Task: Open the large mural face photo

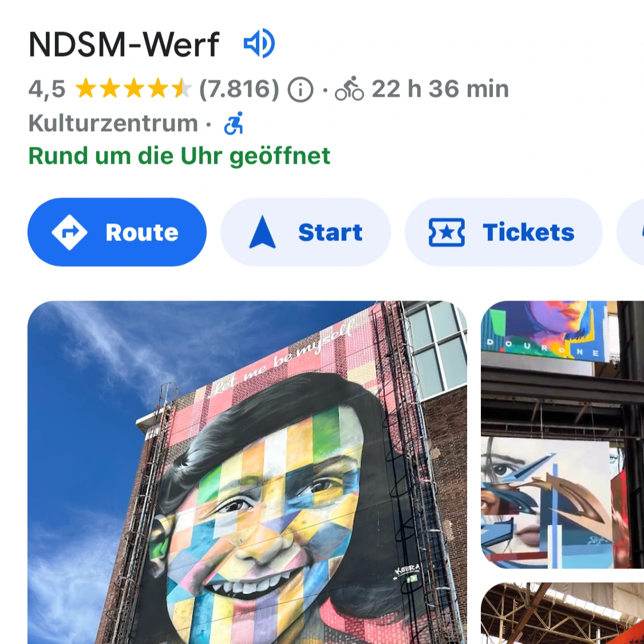Action: coord(247,472)
